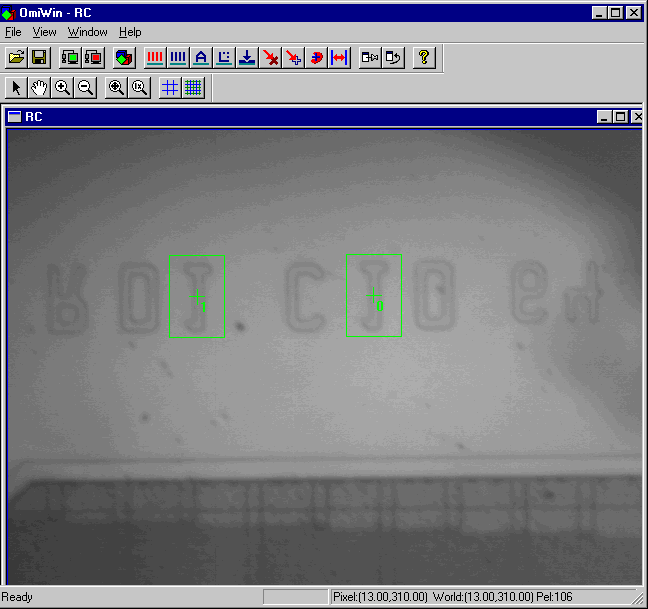
Task: Save using the floppy disk icon
Action: point(39,57)
